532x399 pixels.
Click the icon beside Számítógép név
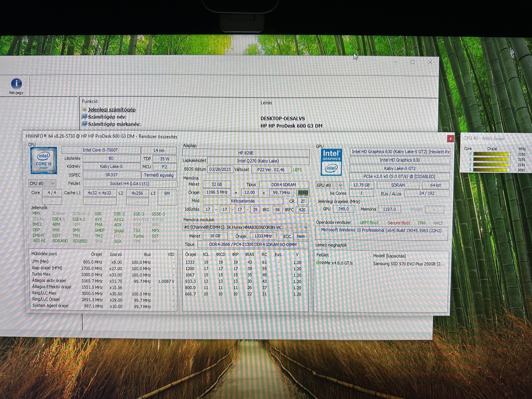[85, 116]
